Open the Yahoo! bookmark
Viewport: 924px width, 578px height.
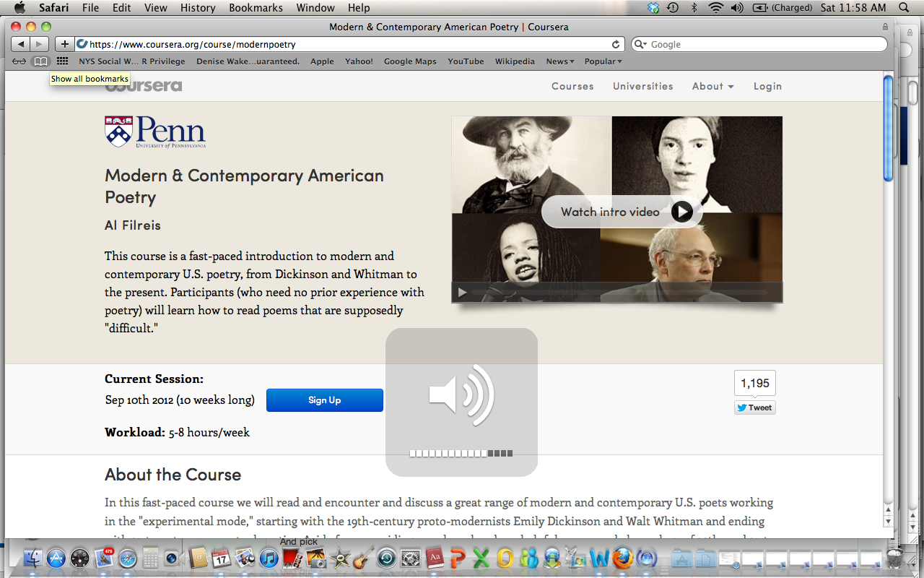pyautogui.click(x=359, y=61)
